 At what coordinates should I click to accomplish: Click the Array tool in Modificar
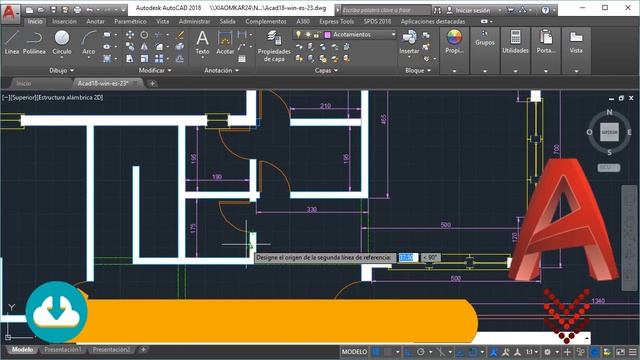point(159,59)
